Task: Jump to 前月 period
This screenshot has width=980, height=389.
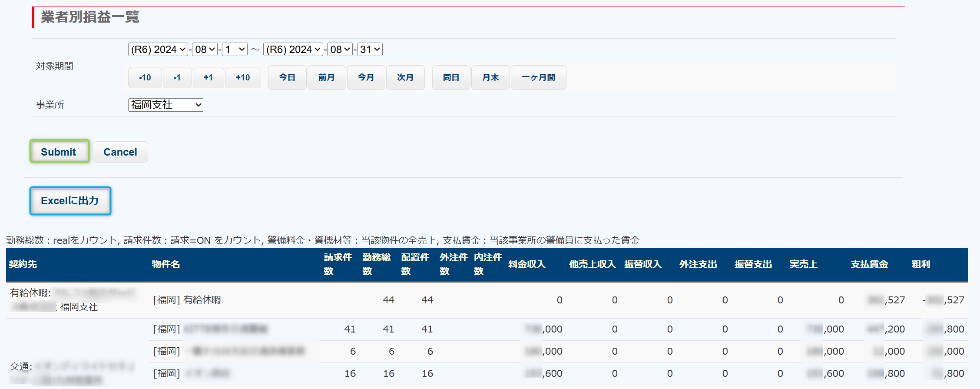Action: (326, 78)
